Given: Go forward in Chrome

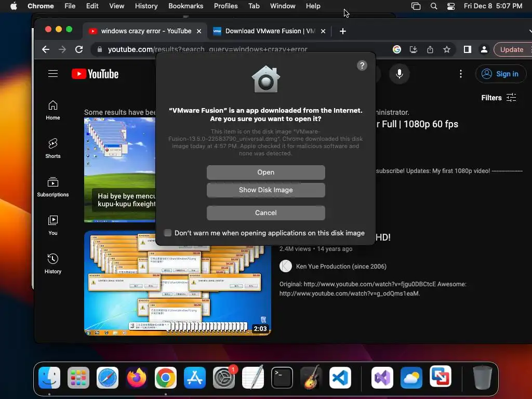Looking at the screenshot, I should coord(62,49).
